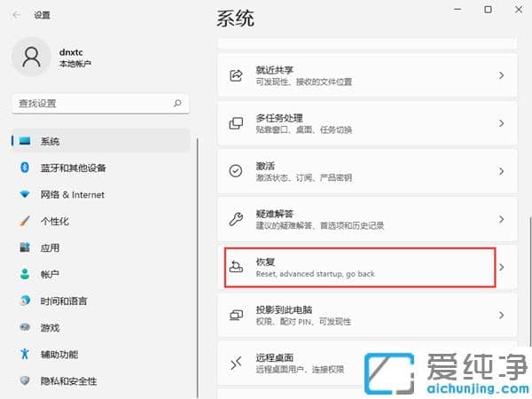This screenshot has width=532, height=399.
Task: Click the Activation (激活) checkmark icon
Action: 236,171
